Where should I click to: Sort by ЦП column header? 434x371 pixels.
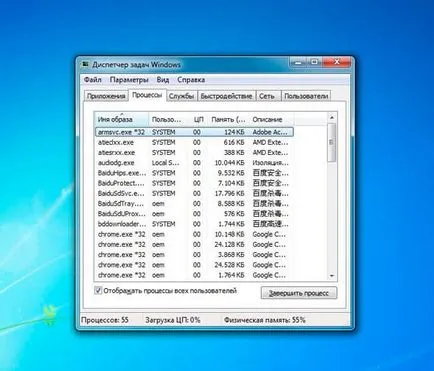pyautogui.click(x=199, y=119)
